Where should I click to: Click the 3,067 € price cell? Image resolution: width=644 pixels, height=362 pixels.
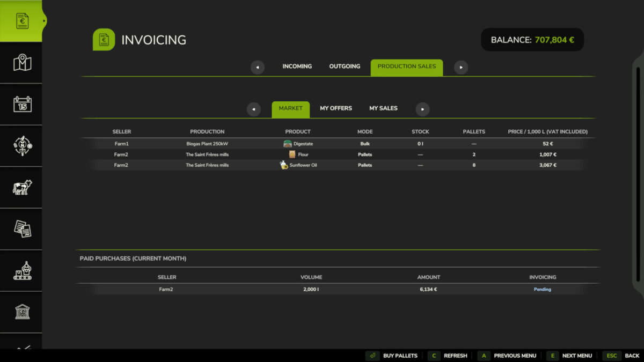[x=548, y=165]
